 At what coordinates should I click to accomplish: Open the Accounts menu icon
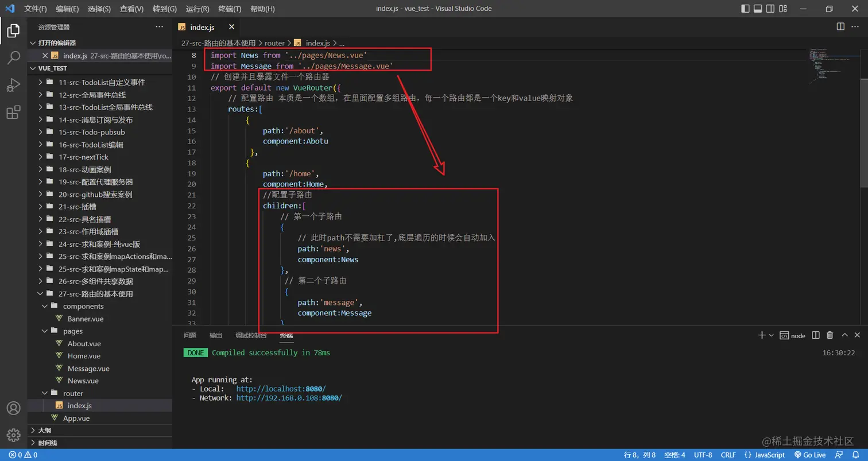(x=13, y=408)
